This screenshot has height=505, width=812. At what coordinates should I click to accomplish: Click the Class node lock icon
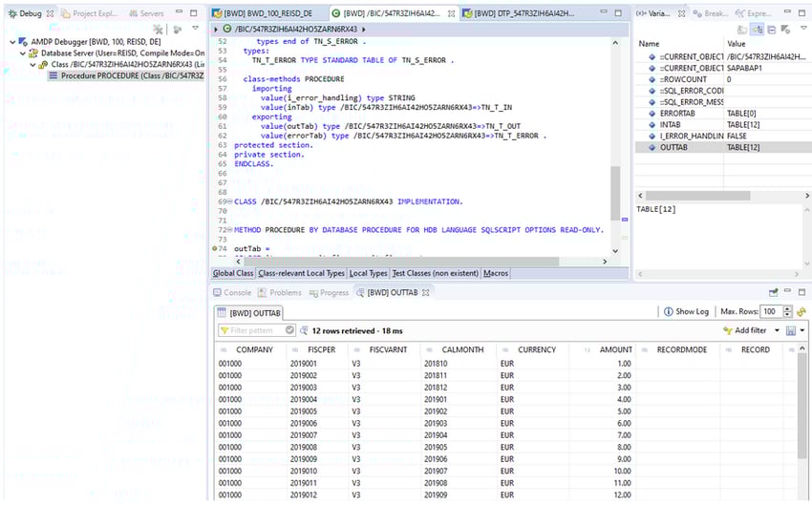43,65
